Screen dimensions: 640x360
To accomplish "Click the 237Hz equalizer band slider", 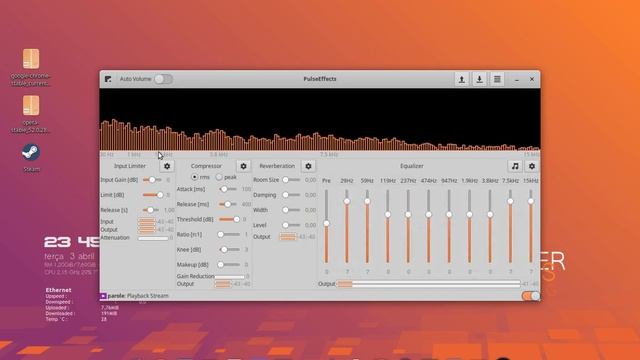I will pos(408,227).
